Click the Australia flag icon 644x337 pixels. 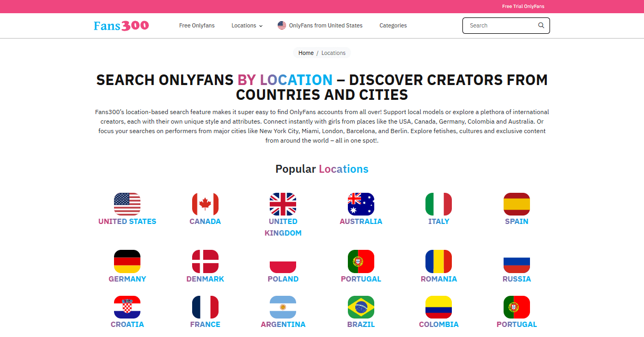pyautogui.click(x=361, y=204)
